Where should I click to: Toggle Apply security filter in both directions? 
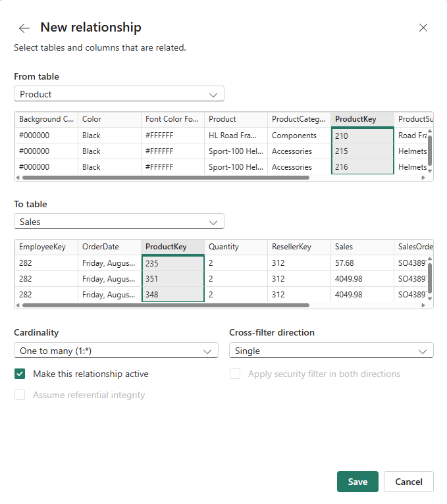click(235, 374)
